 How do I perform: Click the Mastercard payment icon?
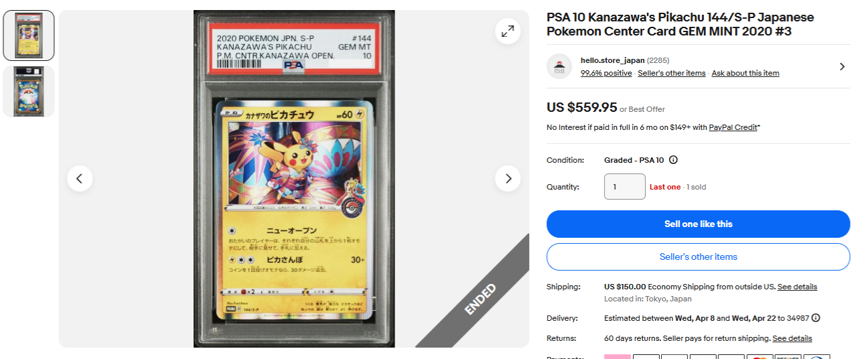760,357
